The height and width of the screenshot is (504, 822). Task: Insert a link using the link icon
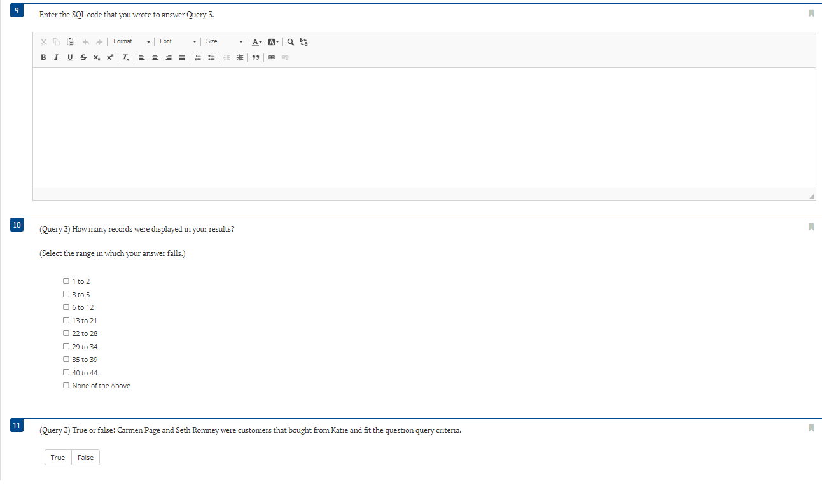pos(272,57)
